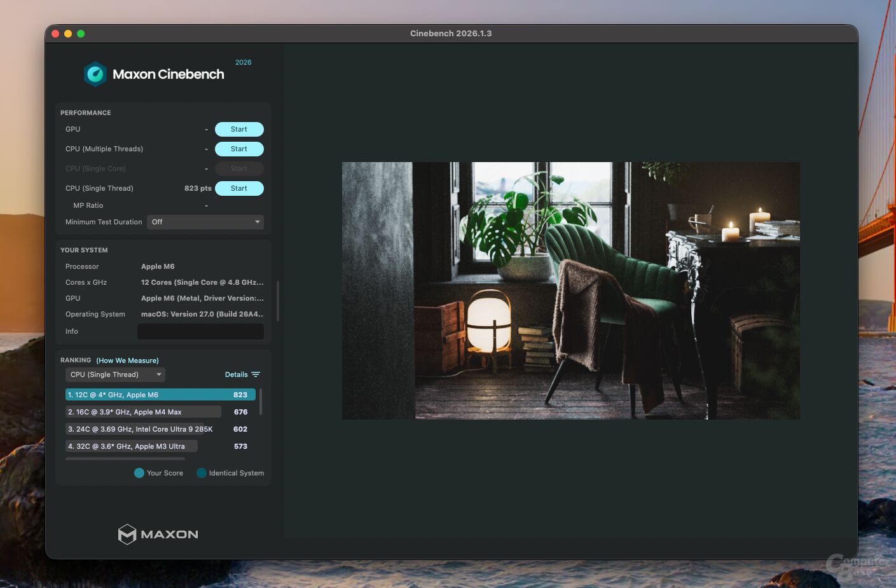Open the How We Measure link

(128, 360)
